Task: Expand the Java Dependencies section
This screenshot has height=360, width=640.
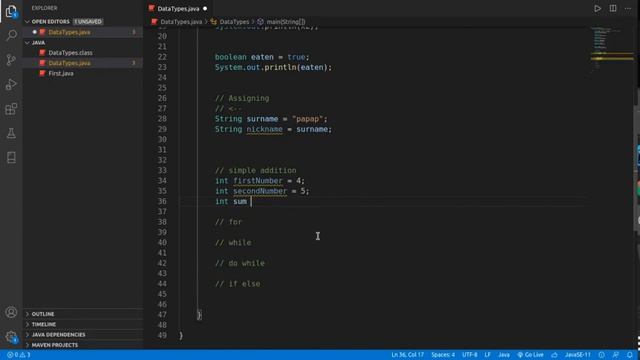Action: pos(58,334)
